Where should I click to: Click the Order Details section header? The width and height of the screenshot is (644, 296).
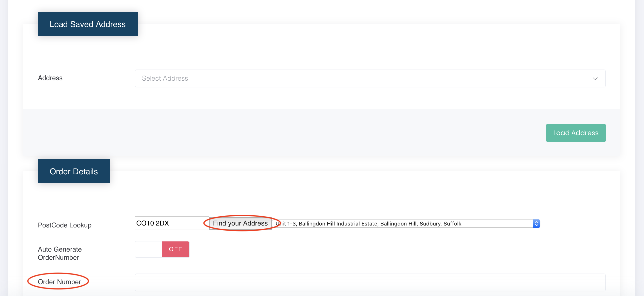(74, 171)
